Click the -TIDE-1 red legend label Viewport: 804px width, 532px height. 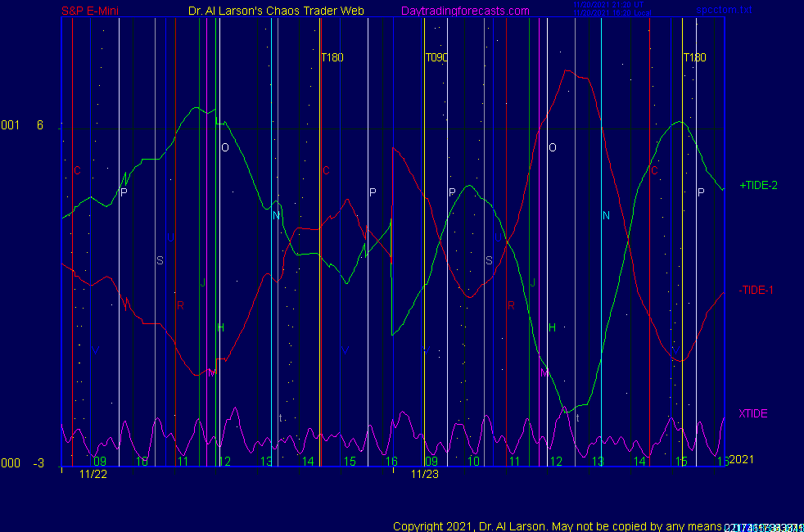pos(756,290)
